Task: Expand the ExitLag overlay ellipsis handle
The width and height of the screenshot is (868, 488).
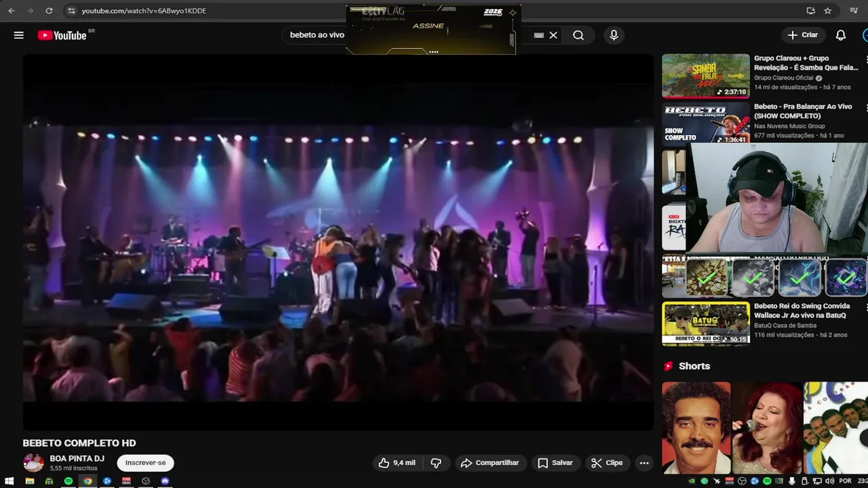Action: (433, 52)
